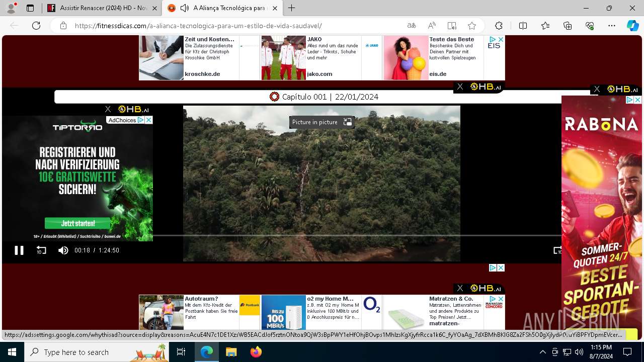Open browser profile icon
The width and height of the screenshot is (644, 362).
click(x=11, y=8)
